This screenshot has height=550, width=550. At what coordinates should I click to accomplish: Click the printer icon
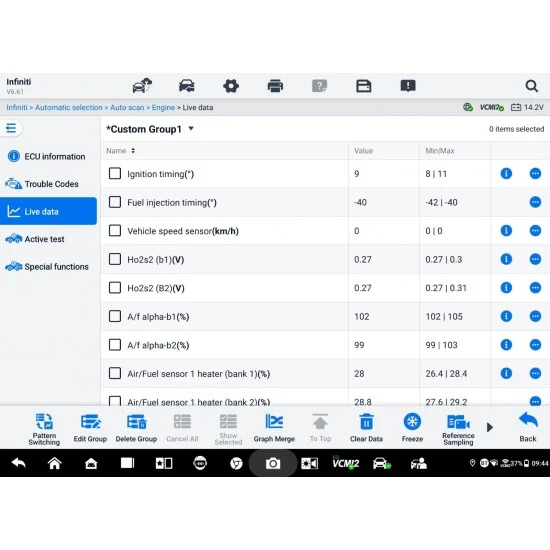pos(275,86)
